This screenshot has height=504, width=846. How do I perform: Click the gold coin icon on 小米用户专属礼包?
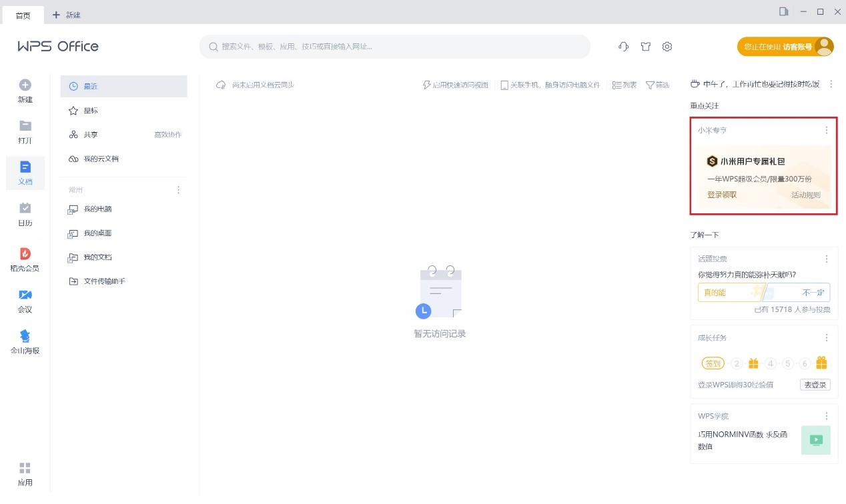coord(712,161)
